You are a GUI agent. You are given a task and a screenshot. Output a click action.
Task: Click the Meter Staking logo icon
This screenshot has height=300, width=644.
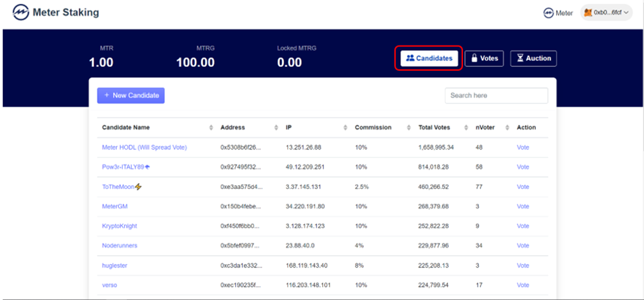pos(21,13)
